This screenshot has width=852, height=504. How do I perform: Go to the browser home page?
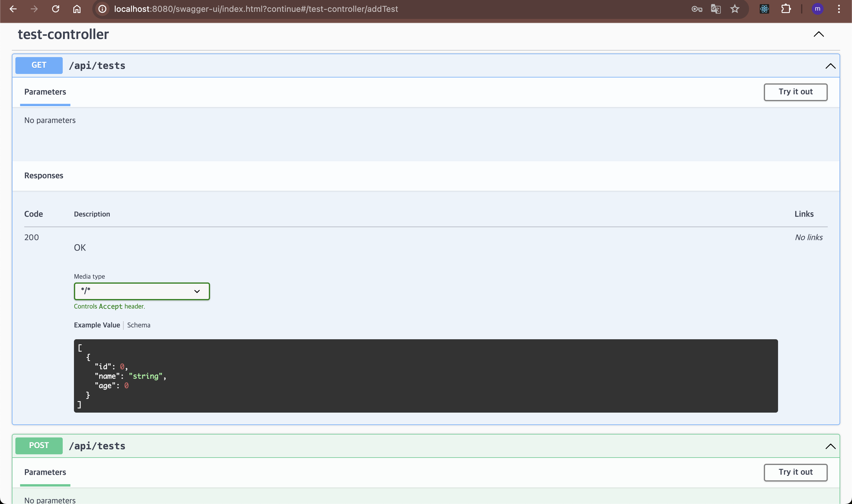click(x=77, y=9)
